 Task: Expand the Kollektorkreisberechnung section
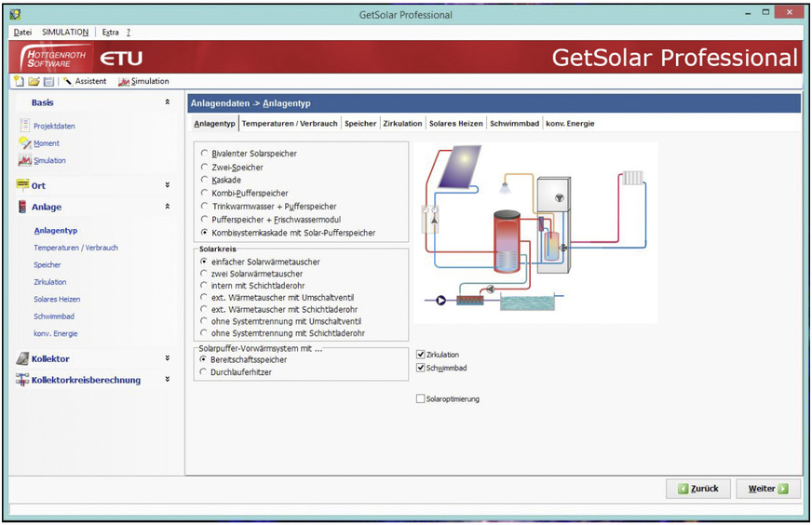(x=168, y=380)
